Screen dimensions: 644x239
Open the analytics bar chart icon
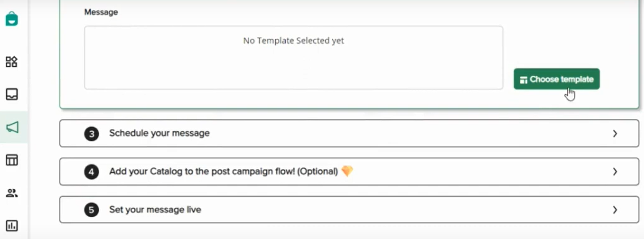[12, 225]
